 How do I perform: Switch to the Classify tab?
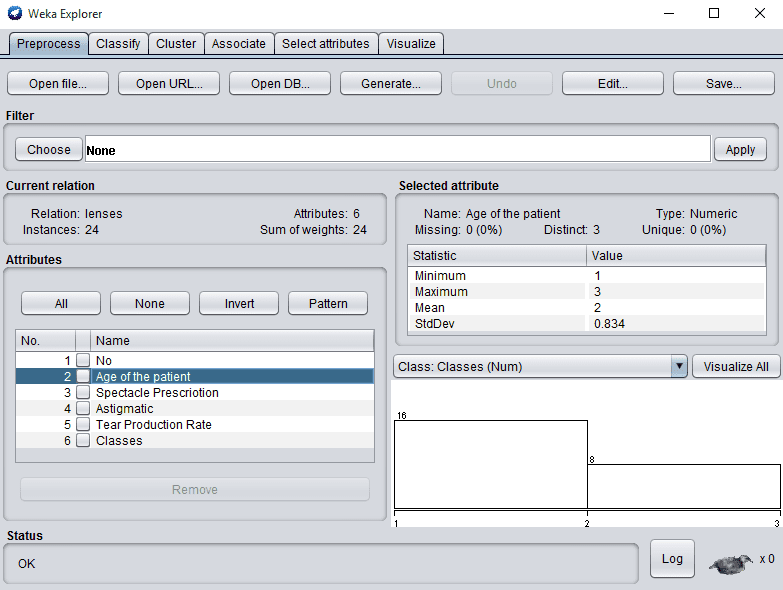118,43
